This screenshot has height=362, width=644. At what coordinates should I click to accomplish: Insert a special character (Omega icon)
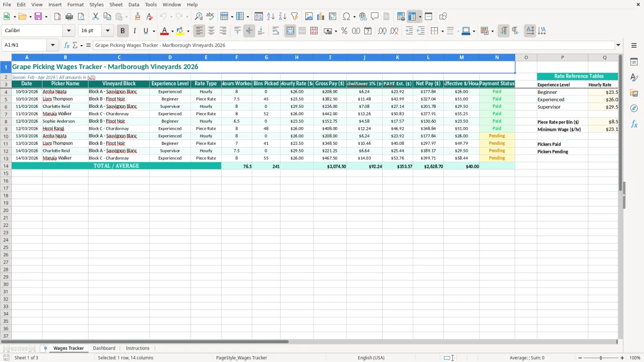(x=347, y=17)
